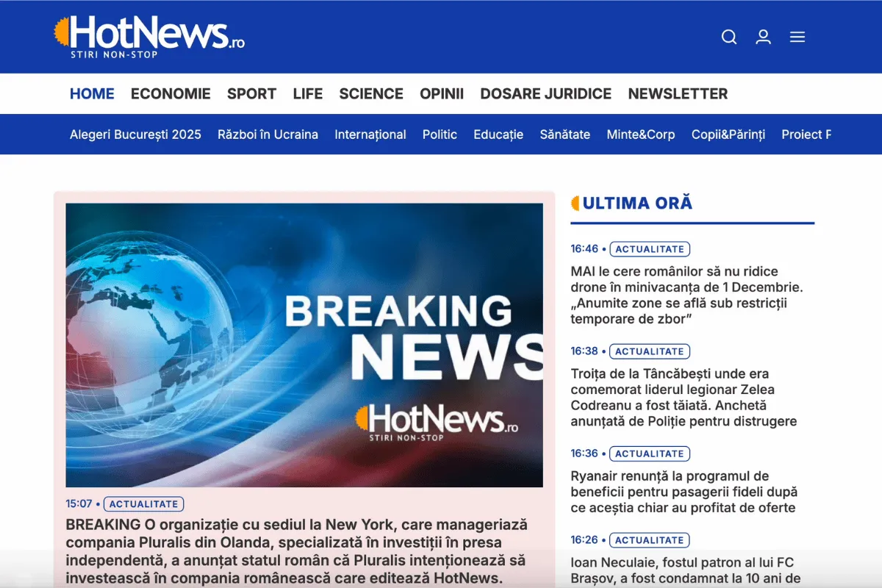Select the Minte&Corp topic

tap(640, 135)
